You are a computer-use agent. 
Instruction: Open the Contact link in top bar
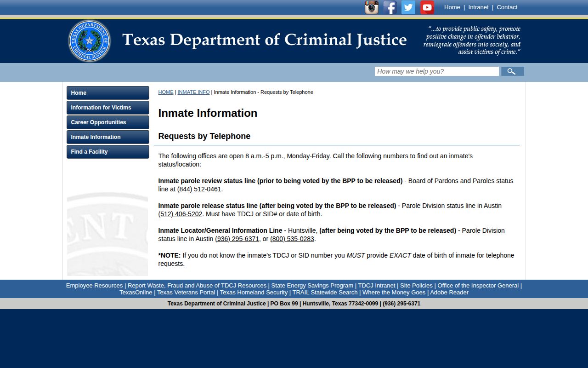click(x=507, y=7)
